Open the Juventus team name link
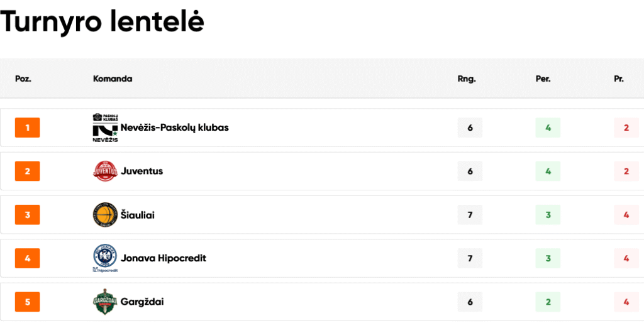The width and height of the screenshot is (644, 328). (142, 171)
